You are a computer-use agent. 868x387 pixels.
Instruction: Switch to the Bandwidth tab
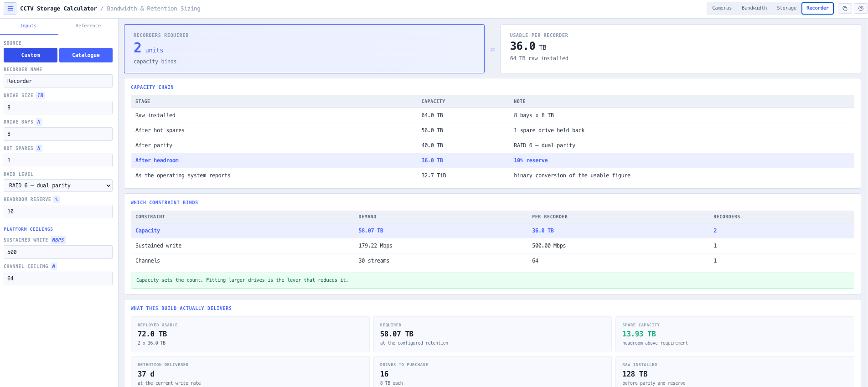754,8
